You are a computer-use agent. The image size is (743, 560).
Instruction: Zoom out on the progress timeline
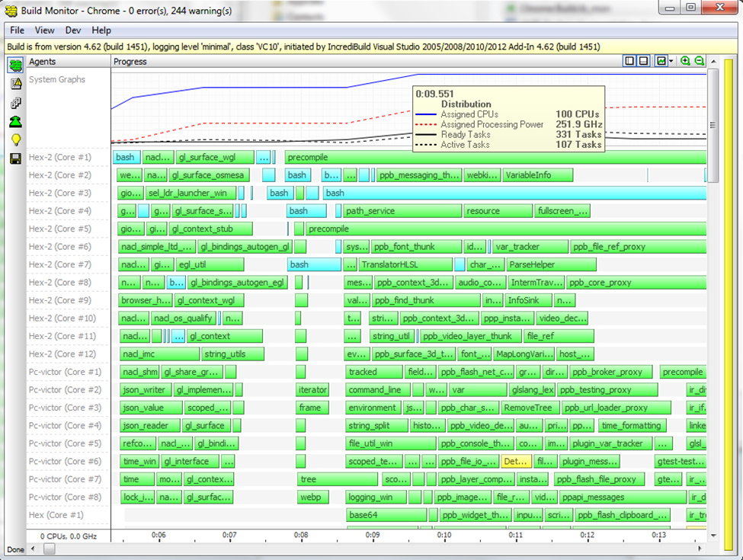point(700,61)
